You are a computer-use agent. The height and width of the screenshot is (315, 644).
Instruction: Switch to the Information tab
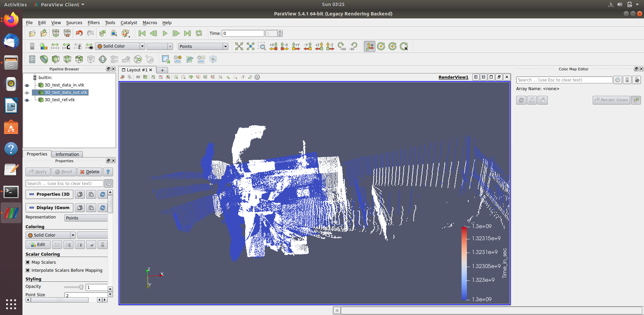point(67,154)
